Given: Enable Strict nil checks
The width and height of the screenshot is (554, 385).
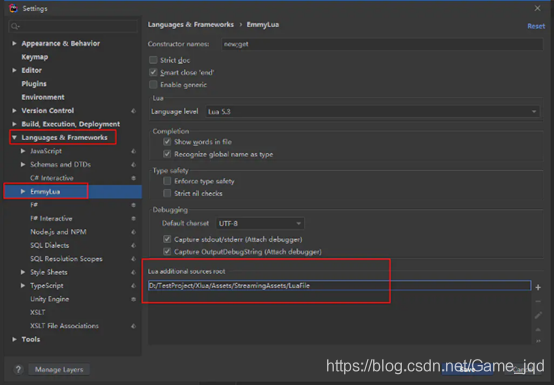Looking at the screenshot, I should (x=167, y=194).
